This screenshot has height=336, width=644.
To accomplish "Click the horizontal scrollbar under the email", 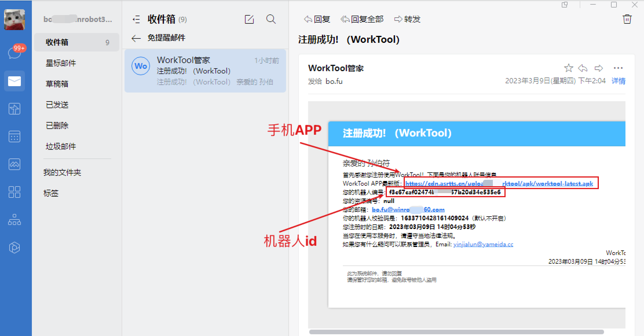I will point(456,332).
